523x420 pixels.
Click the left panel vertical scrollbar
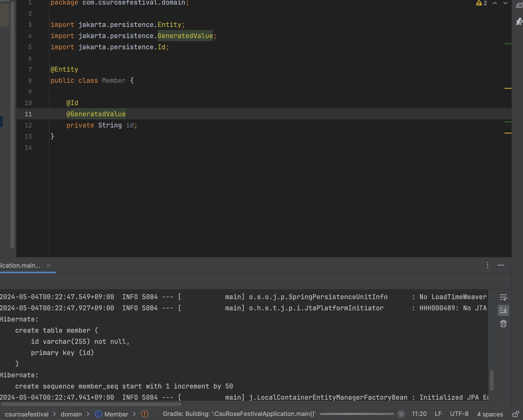click(x=12, y=124)
